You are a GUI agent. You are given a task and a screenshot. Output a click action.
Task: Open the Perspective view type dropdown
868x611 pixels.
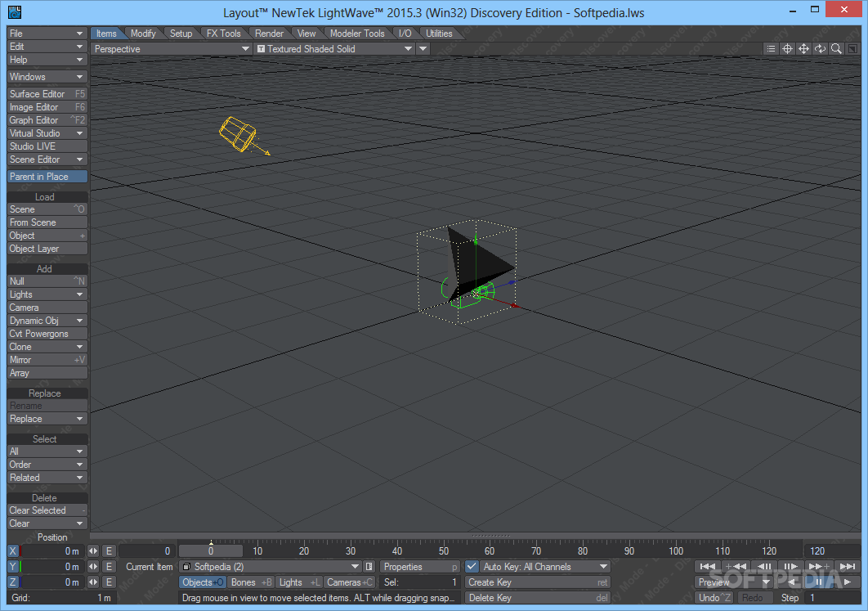(171, 49)
